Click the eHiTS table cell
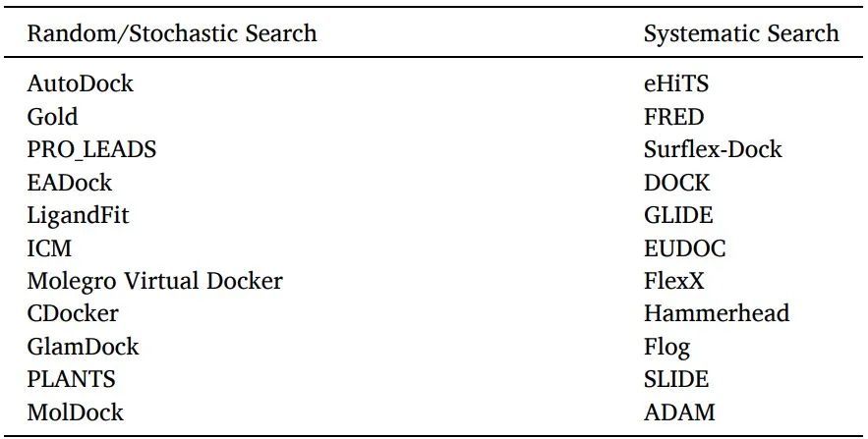The width and height of the screenshot is (868, 439). [675, 84]
